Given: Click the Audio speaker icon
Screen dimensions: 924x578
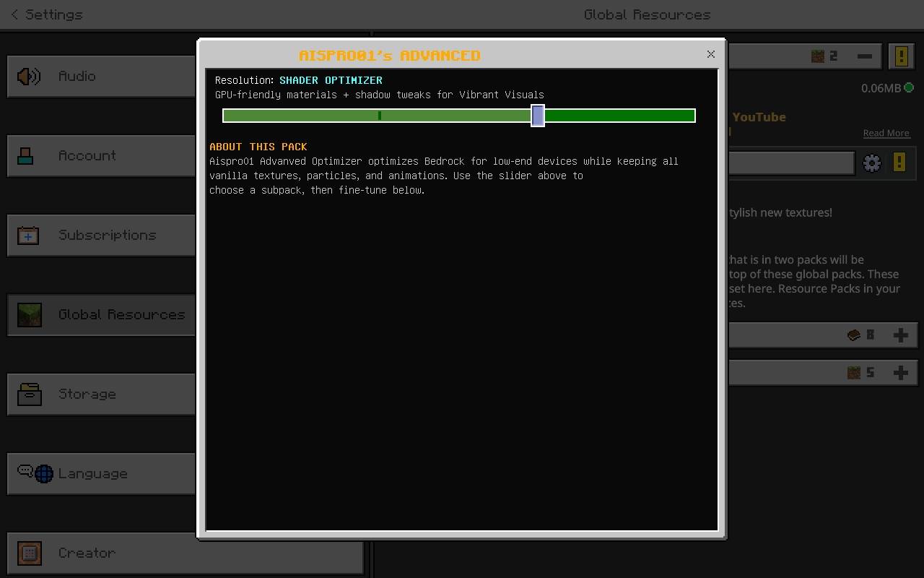Looking at the screenshot, I should [x=29, y=76].
